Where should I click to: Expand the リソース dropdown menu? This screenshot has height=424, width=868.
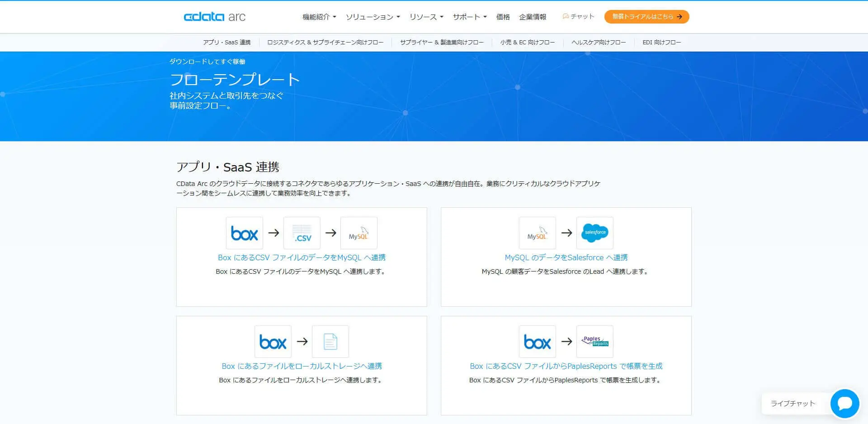tap(426, 17)
